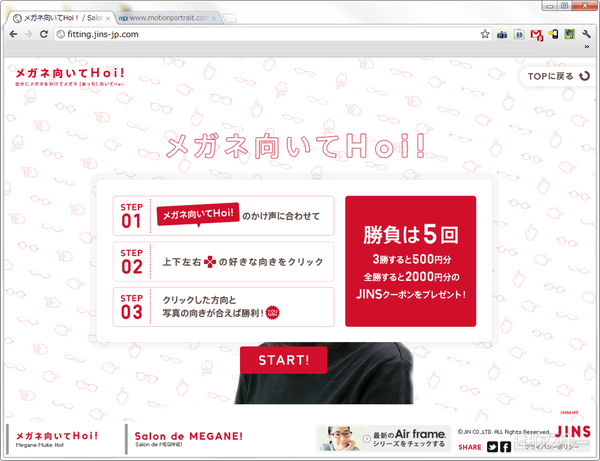Reload the page with the refresh icon
This screenshot has width=600, height=461.
[x=44, y=34]
